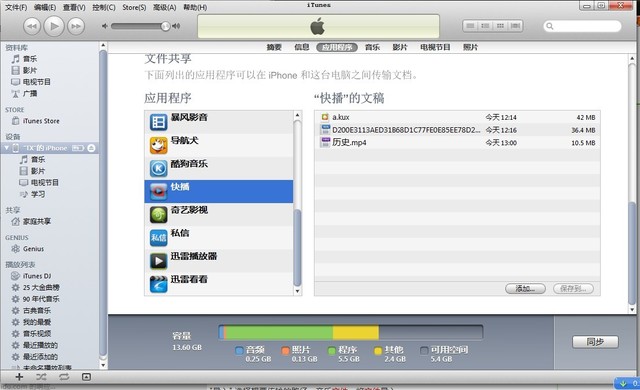The image size is (640, 390).
Task: Switch to the 照片 tab
Action: point(470,47)
